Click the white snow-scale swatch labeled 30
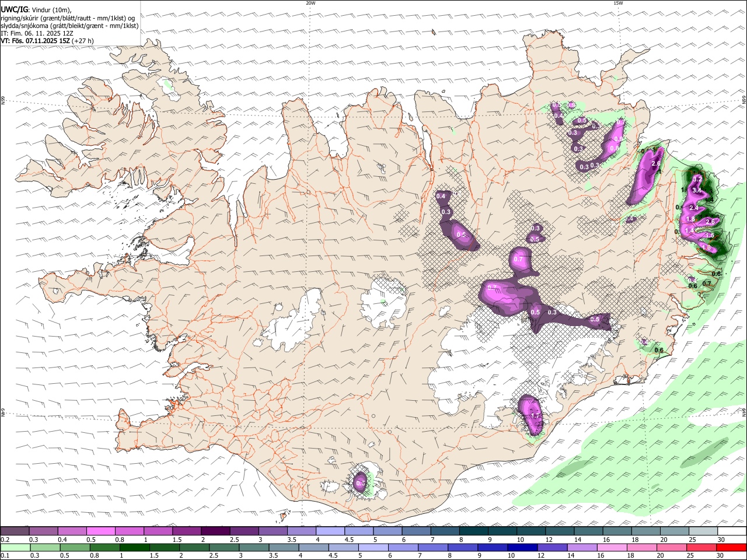Screen dimensions: 747x560 732,531
